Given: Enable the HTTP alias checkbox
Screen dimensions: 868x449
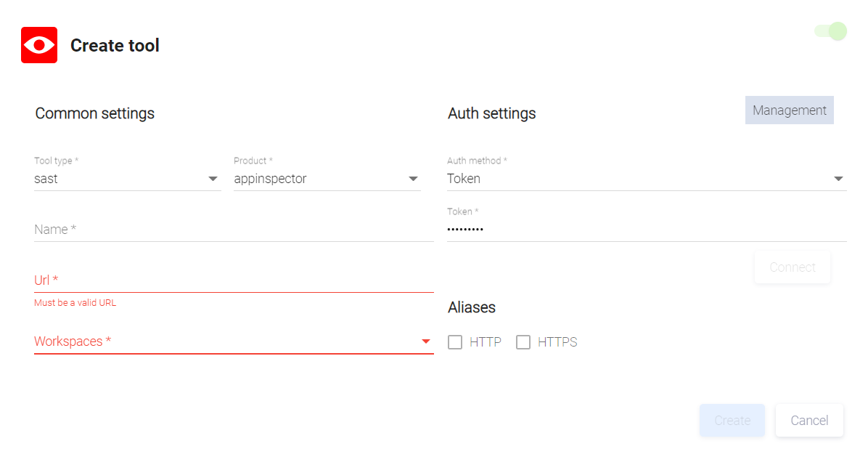Looking at the screenshot, I should [455, 342].
